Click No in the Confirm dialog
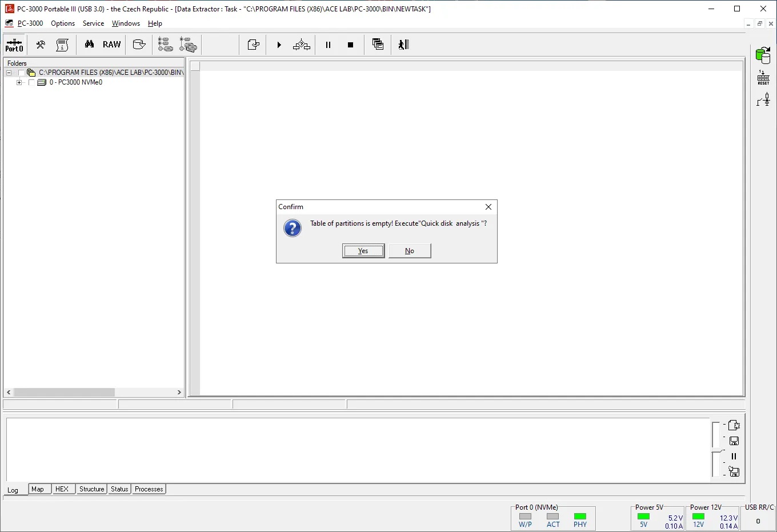777x532 pixels. pyautogui.click(x=410, y=251)
